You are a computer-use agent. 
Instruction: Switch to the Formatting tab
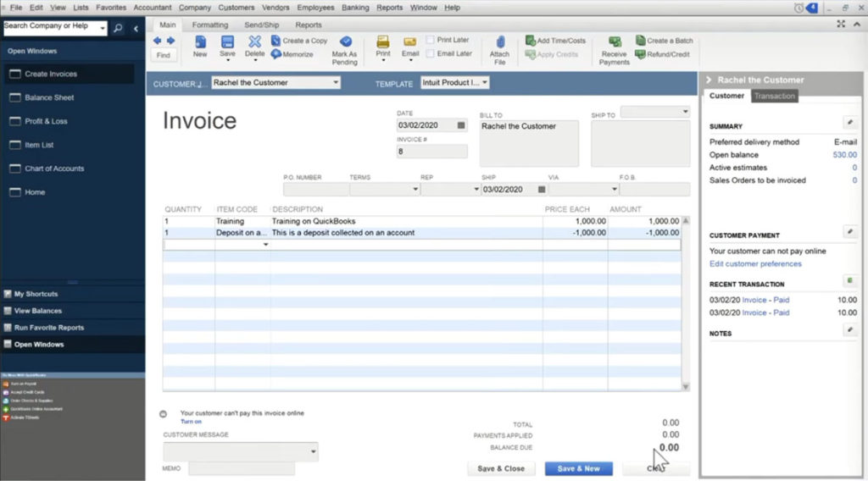(209, 25)
